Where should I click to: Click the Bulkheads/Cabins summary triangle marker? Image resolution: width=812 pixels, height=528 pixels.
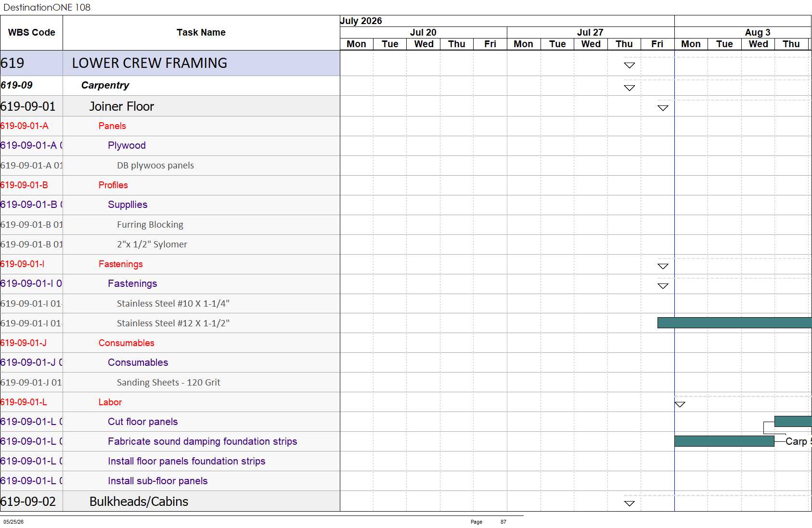click(629, 503)
